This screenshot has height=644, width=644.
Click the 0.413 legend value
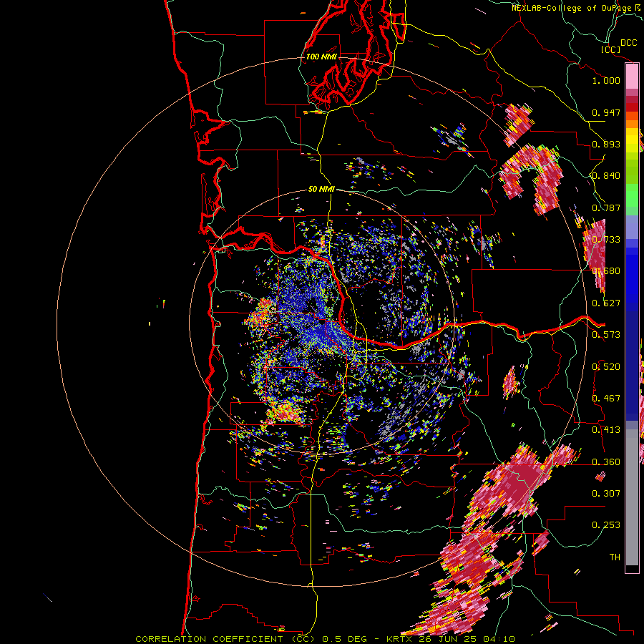point(606,430)
